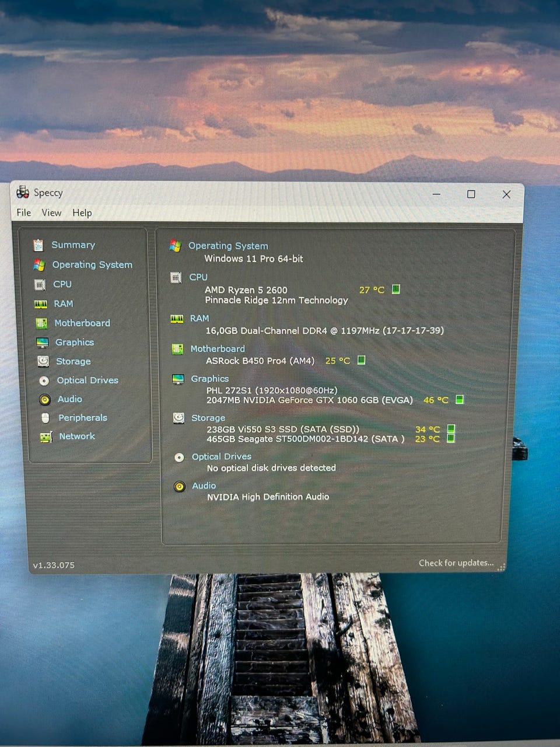The width and height of the screenshot is (560, 747).
Task: Click the Check for updates... link
Action: [456, 563]
